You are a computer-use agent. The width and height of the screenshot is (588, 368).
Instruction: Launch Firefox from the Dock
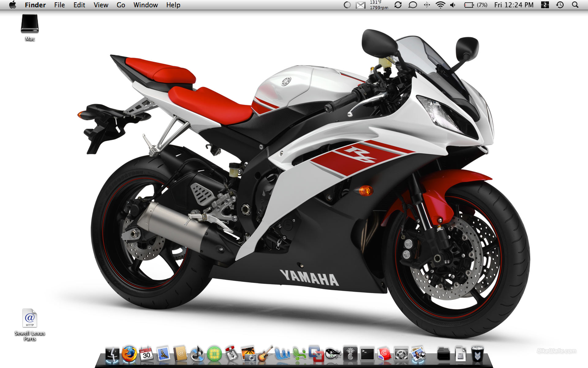pyautogui.click(x=130, y=354)
